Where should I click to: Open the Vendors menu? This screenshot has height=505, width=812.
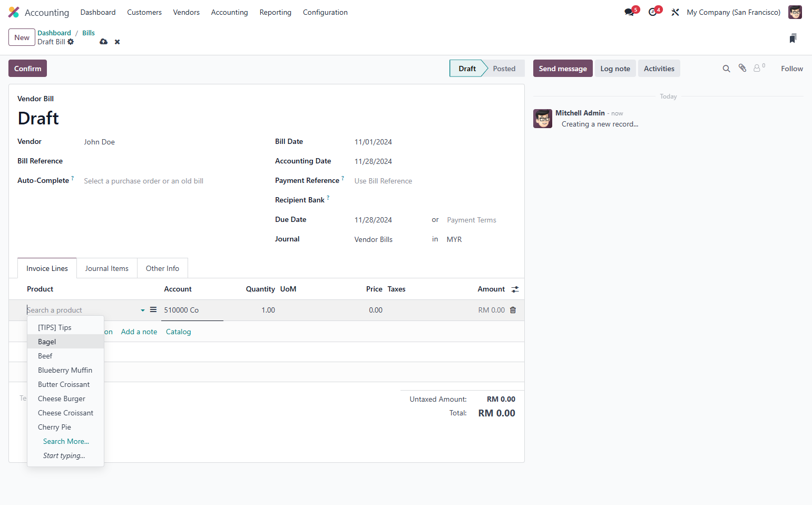pyautogui.click(x=187, y=12)
